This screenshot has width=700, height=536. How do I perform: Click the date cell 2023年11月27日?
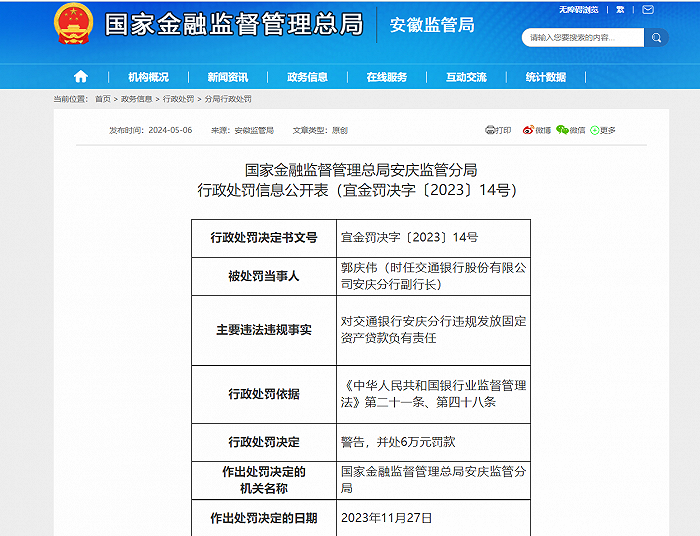[433, 518]
